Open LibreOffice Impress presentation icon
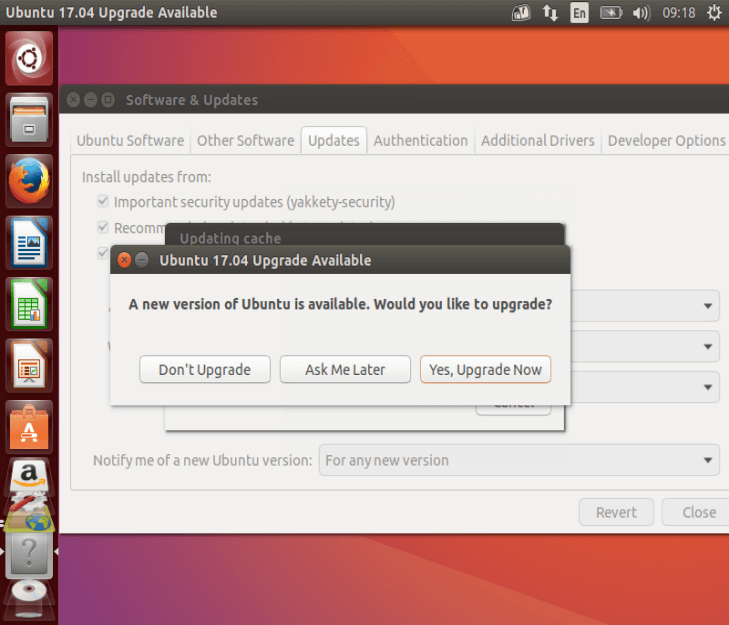The image size is (729, 625). point(29,366)
